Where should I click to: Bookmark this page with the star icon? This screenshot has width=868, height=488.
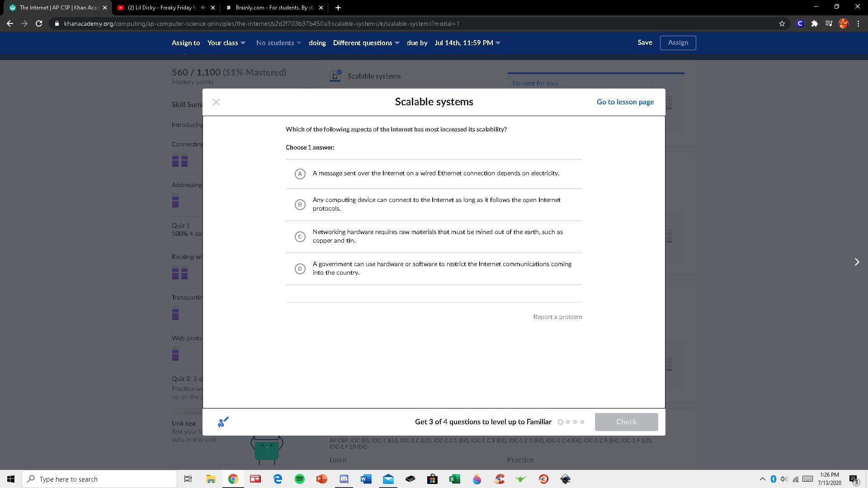782,23
